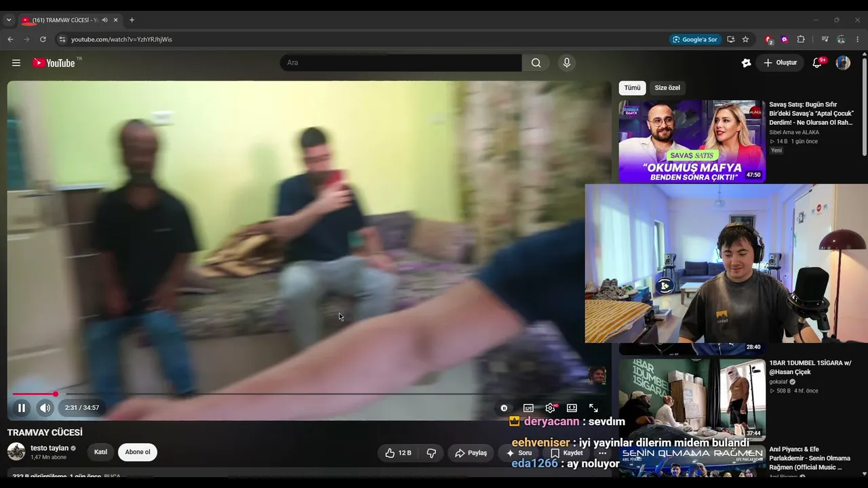The width and height of the screenshot is (868, 488).
Task: Open the Oluştur create menu
Action: click(x=780, y=63)
